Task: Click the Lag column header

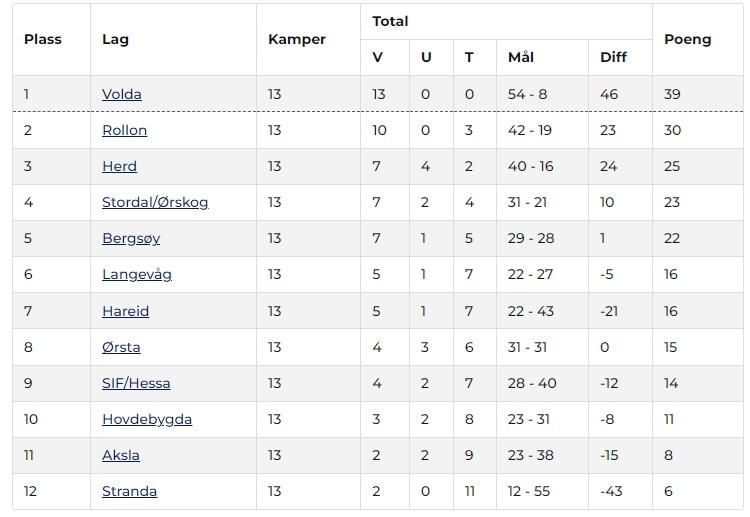Action: [x=115, y=39]
